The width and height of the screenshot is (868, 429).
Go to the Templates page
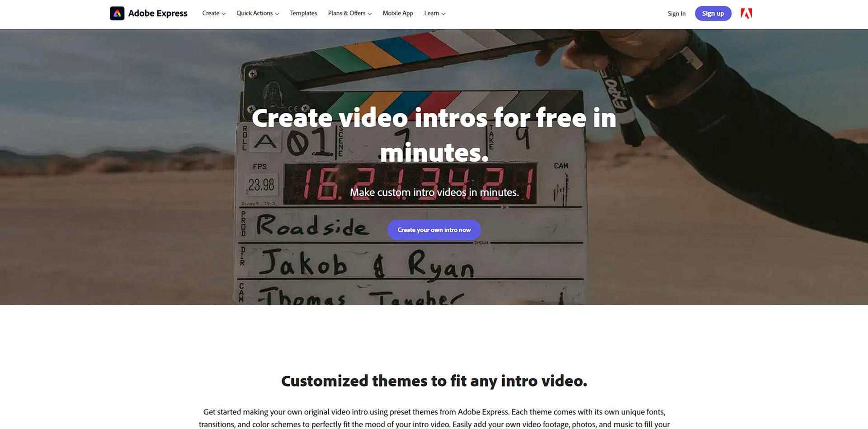click(303, 13)
